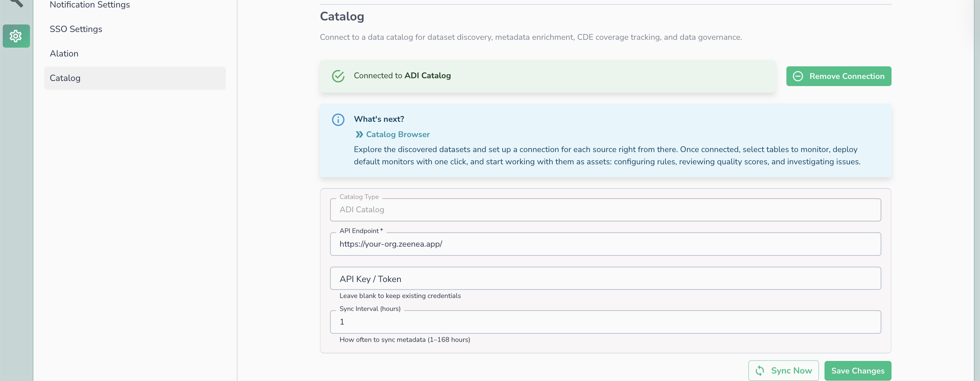Click the sync arrows icon in Sync Now
980x381 pixels.
759,370
